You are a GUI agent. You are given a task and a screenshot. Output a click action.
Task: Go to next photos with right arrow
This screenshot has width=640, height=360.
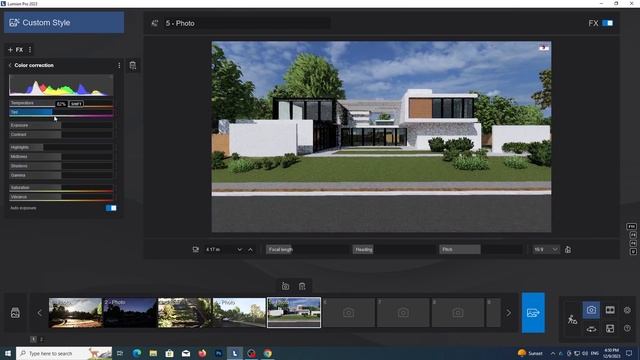pyautogui.click(x=509, y=313)
